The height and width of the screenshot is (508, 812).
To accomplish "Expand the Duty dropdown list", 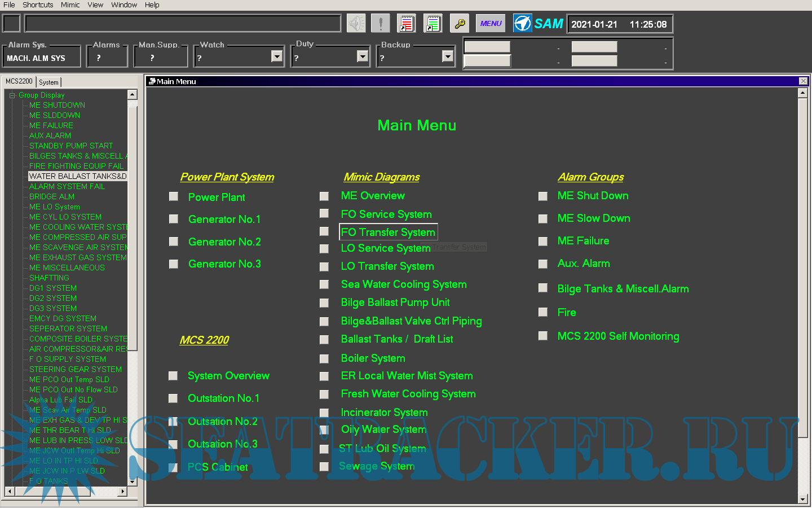I will [363, 56].
